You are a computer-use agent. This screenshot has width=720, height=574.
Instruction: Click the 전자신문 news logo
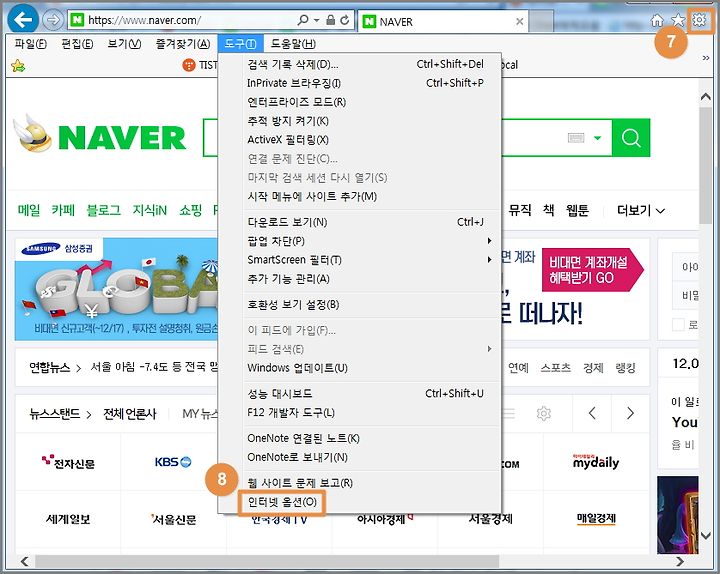68,462
